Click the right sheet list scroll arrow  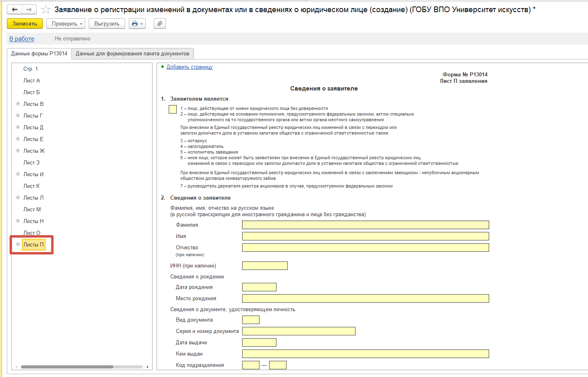pos(148,367)
